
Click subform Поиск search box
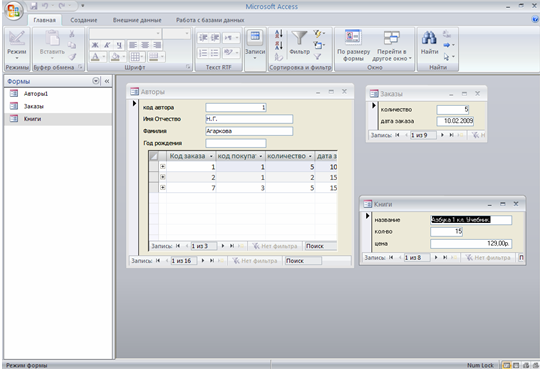click(x=321, y=246)
